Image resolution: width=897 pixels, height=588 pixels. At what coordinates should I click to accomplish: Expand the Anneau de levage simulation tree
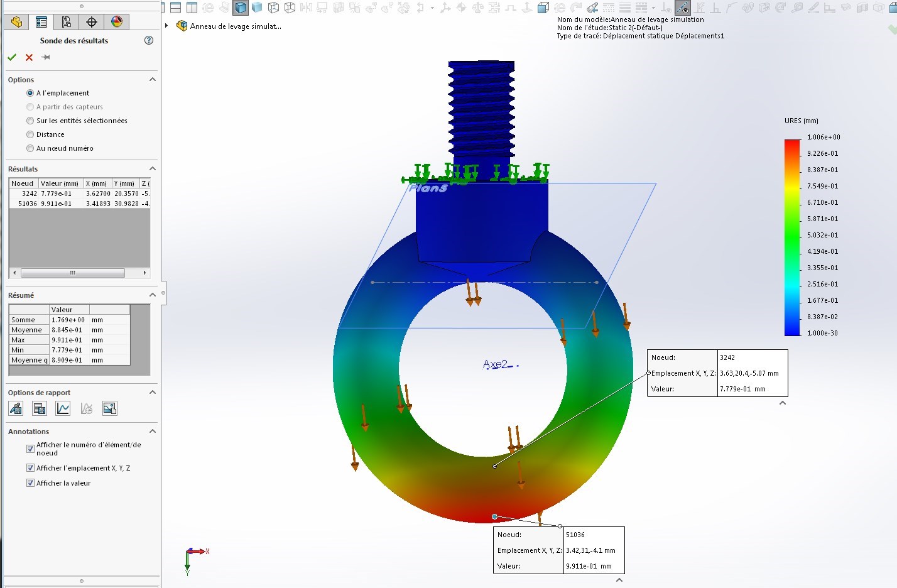[166, 26]
